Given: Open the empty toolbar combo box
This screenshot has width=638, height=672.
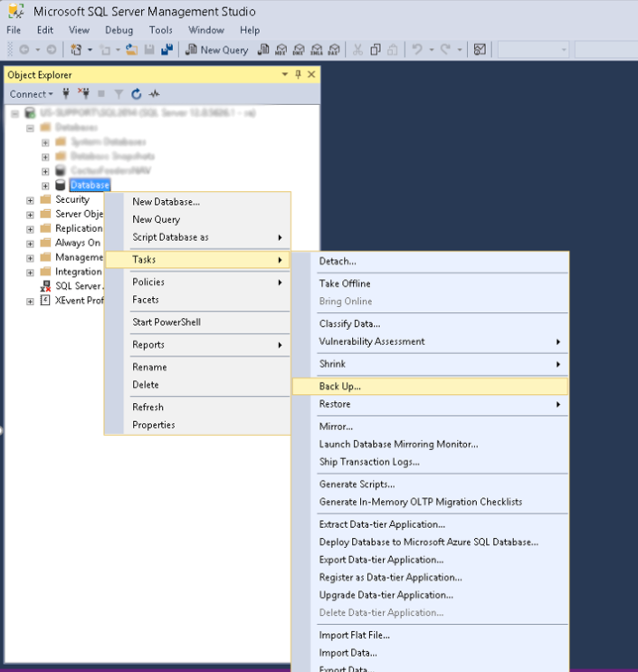Looking at the screenshot, I should [534, 50].
